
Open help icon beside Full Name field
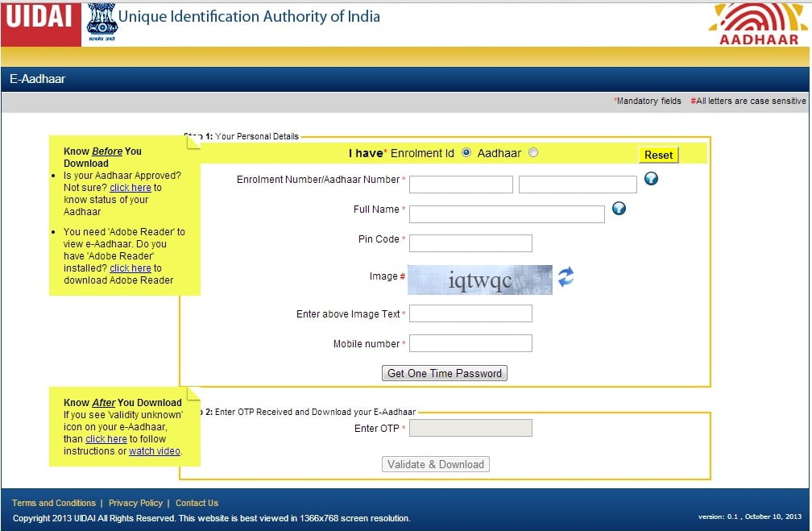[619, 208]
